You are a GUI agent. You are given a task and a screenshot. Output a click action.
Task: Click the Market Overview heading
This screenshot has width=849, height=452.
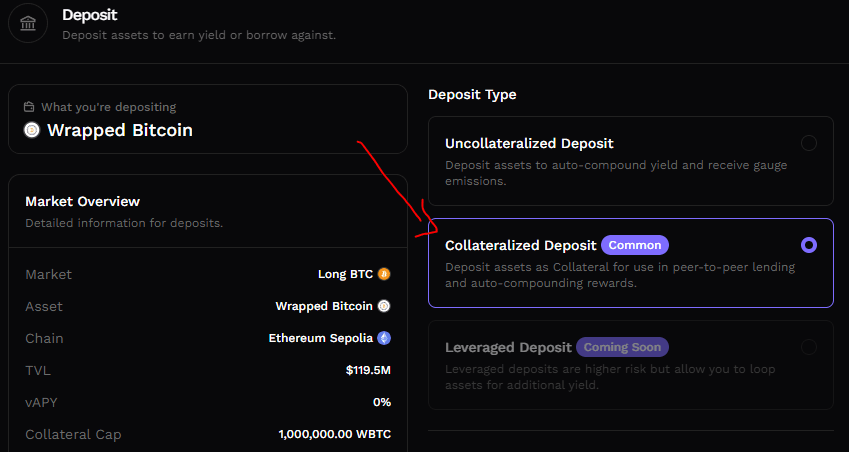coord(82,201)
